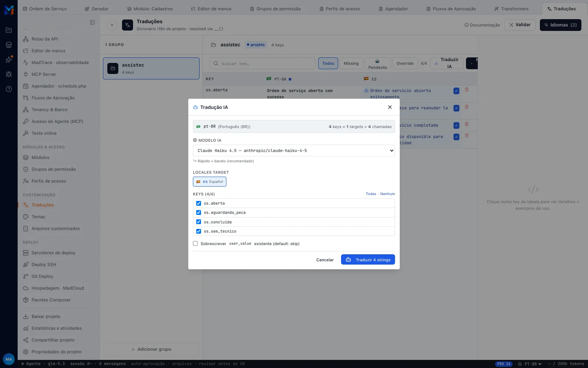Click the MA user avatar
588x368 pixels.
[x=9, y=359]
